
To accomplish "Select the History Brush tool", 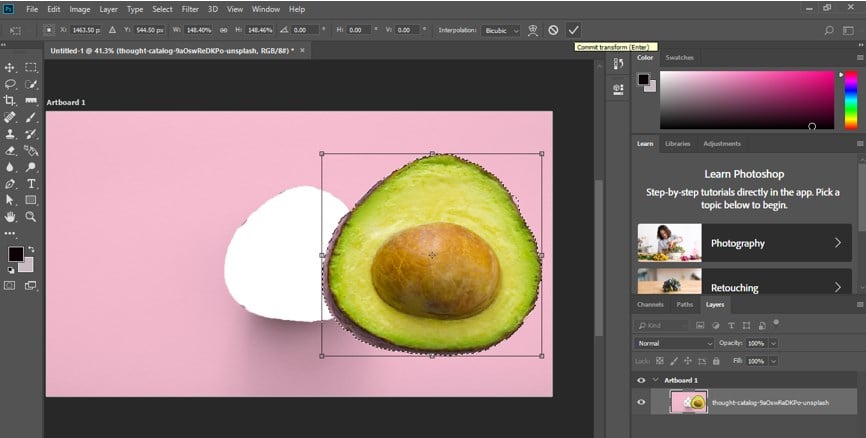I will (x=31, y=134).
